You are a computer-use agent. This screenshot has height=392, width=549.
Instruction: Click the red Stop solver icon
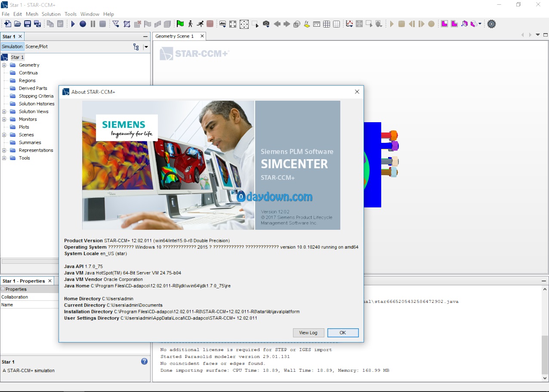point(210,24)
